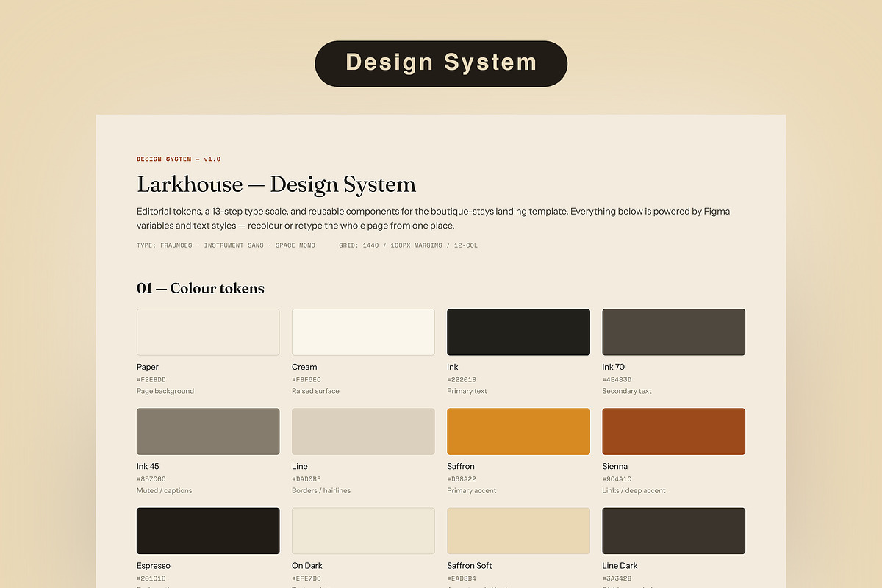Click the 'Muted / captions' caption

coord(165,490)
